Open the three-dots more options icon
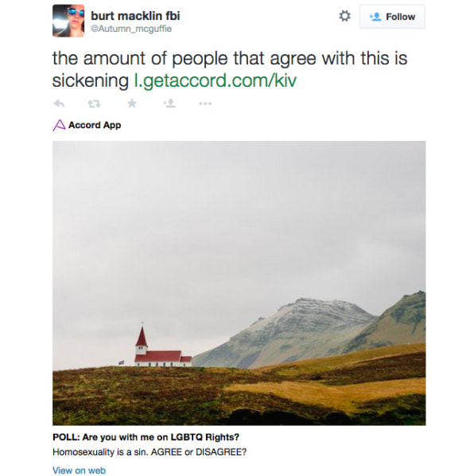Image resolution: width=474 pixels, height=476 pixels. (205, 103)
